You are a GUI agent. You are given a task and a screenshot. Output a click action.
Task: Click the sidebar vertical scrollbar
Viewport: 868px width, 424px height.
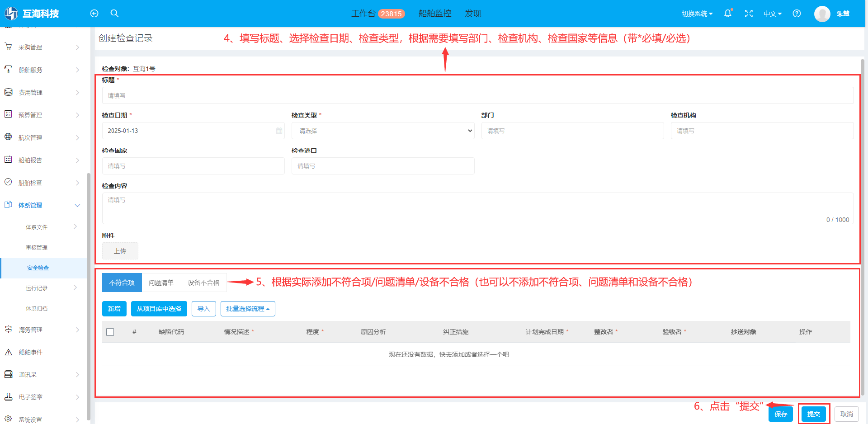tap(88, 296)
